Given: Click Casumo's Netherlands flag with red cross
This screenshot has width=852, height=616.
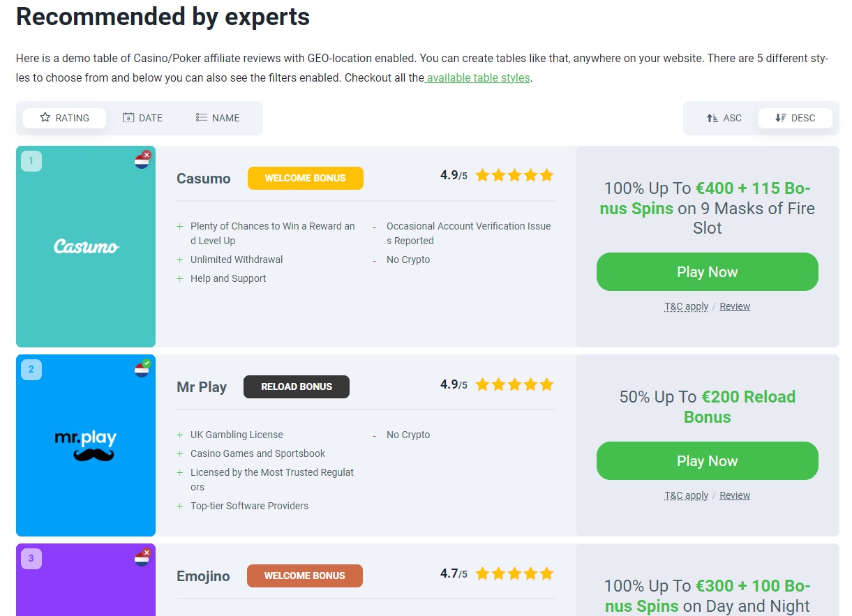Looking at the screenshot, I should (142, 160).
